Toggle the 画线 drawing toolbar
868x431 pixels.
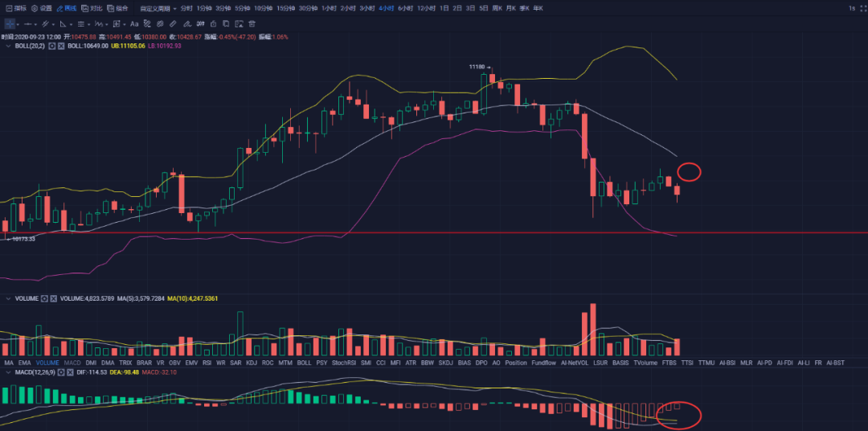tap(67, 8)
